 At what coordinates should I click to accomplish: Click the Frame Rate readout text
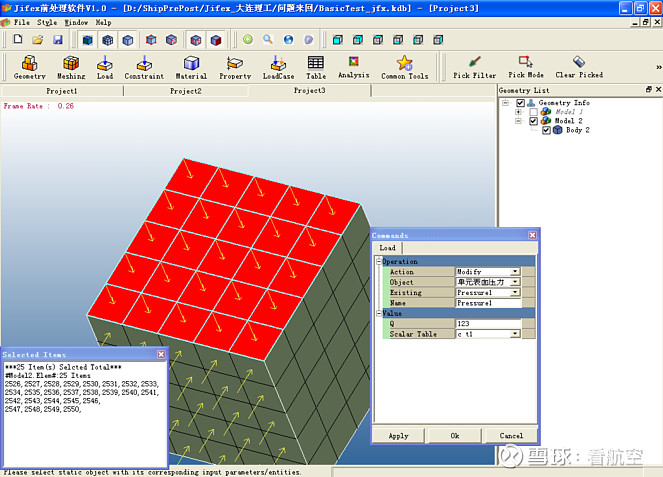click(38, 106)
